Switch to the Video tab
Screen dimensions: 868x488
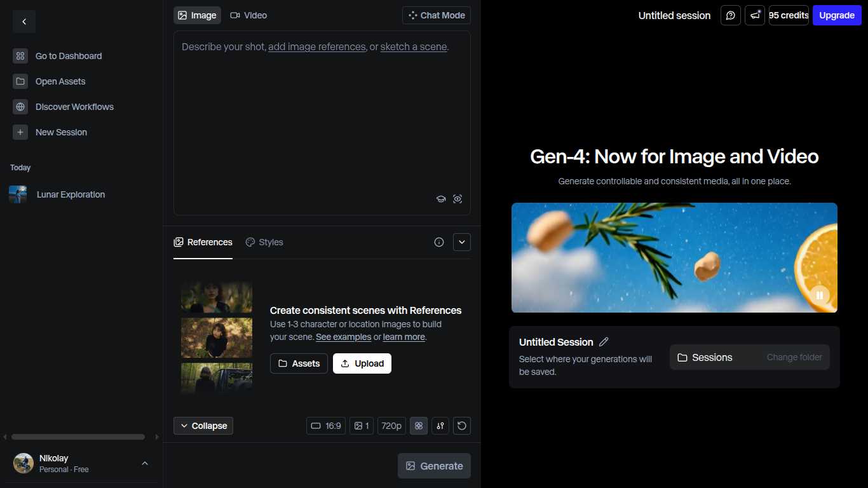pyautogui.click(x=248, y=15)
